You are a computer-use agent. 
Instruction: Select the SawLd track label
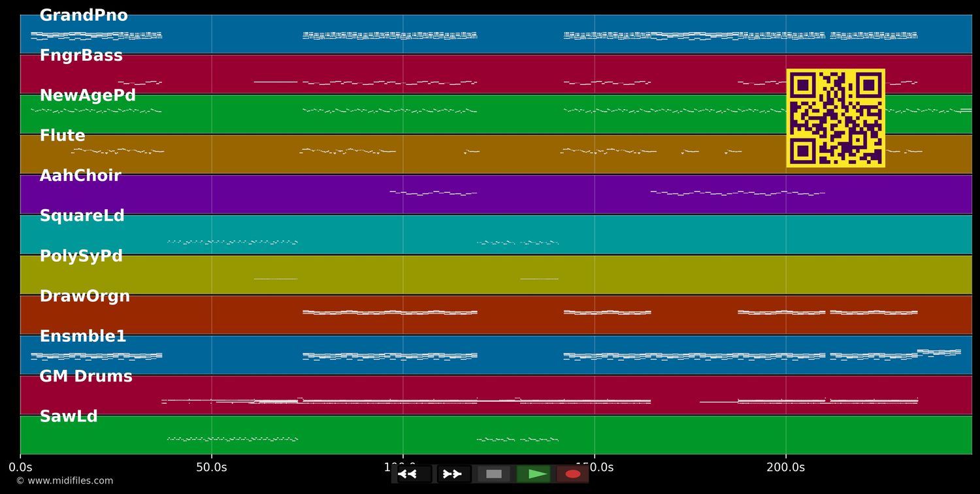(69, 417)
